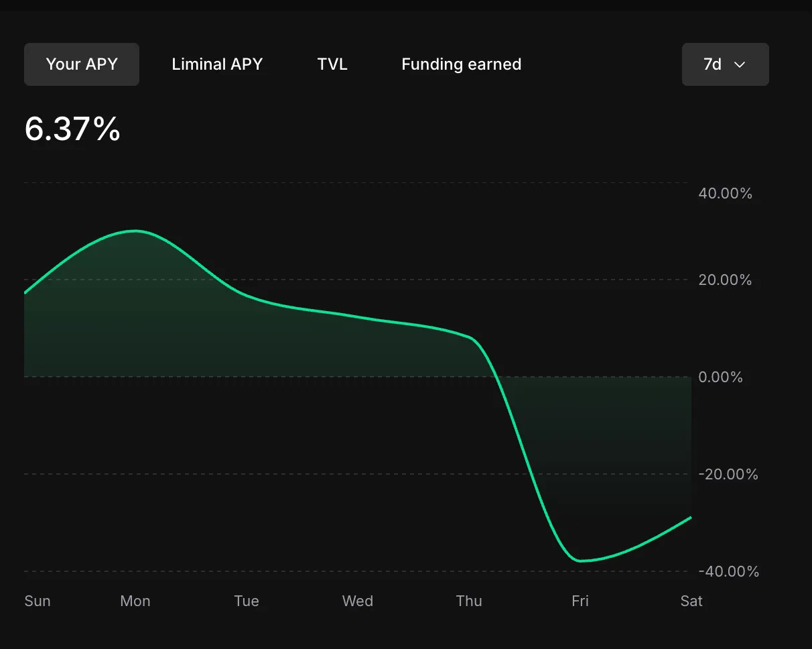Click the chart line trough at Fri
Viewport: 812px width, 649px height.
(580, 560)
